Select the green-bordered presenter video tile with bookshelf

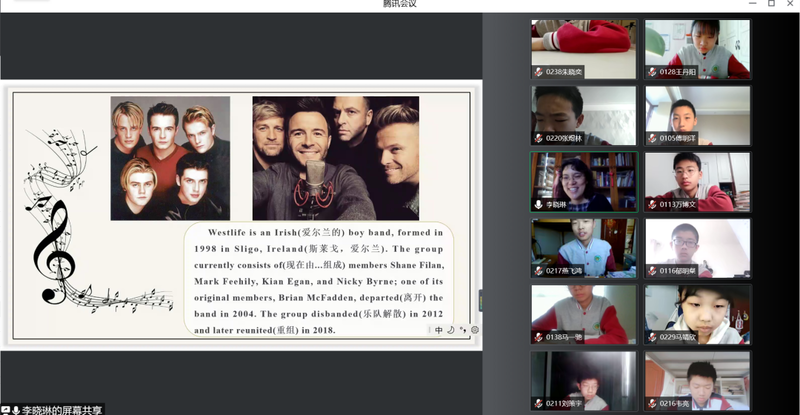[584, 182]
